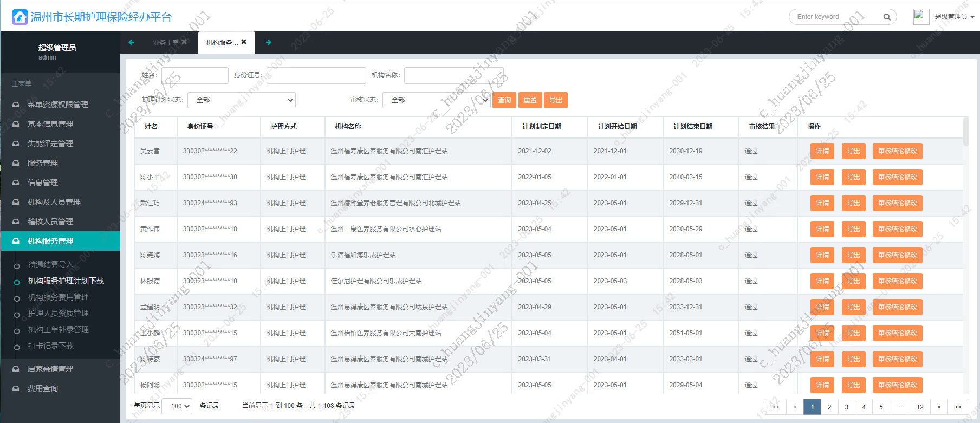Click the 导出 button in filter bar

(556, 100)
